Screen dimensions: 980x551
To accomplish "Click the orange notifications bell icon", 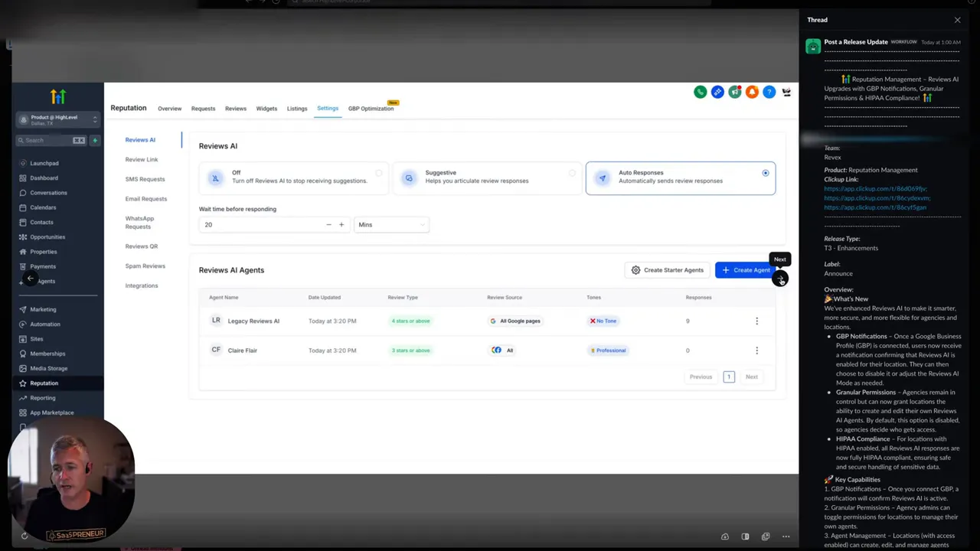I will (x=752, y=92).
